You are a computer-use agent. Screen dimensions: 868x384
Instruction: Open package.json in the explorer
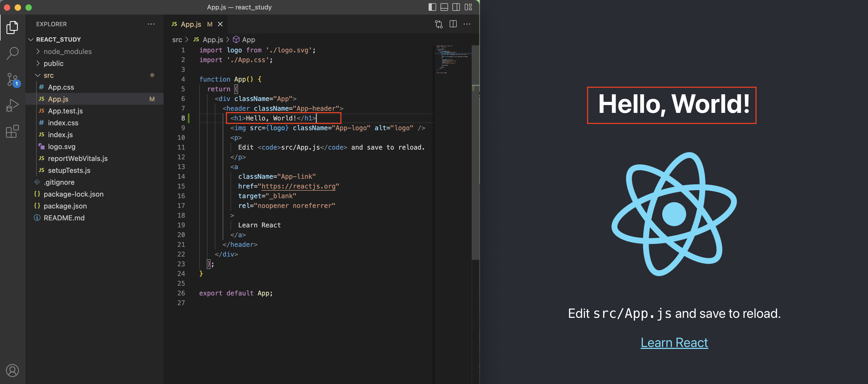pos(65,206)
